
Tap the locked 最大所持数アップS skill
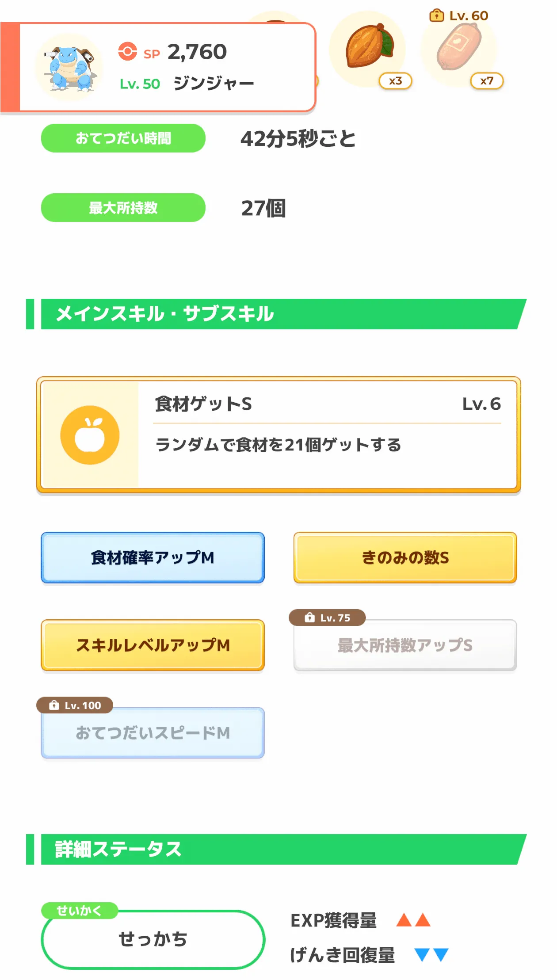pos(405,646)
